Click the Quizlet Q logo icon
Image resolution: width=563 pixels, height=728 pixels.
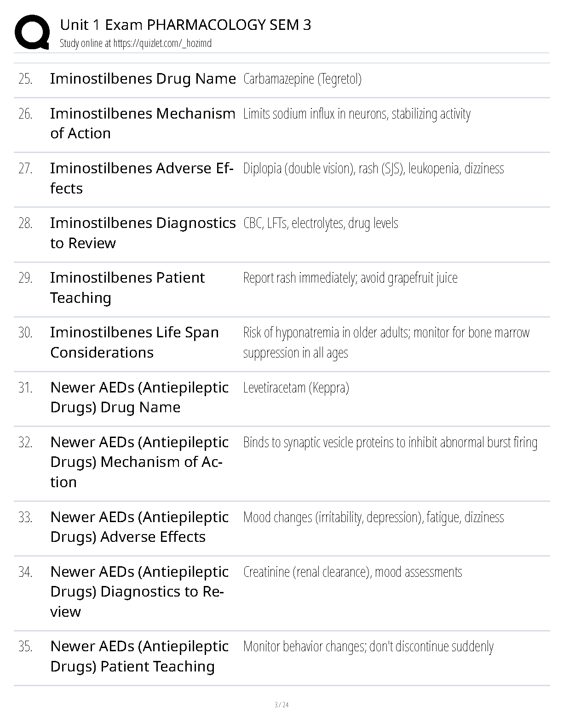click(x=32, y=32)
